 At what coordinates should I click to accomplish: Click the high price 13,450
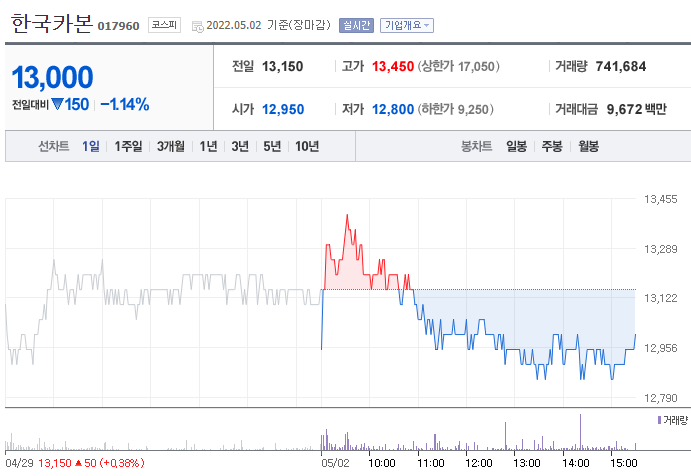pyautogui.click(x=393, y=67)
